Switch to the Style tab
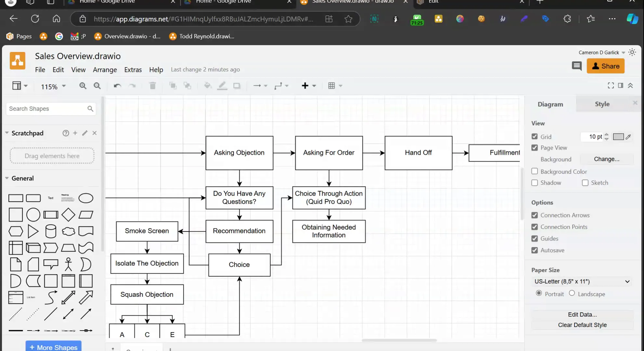This screenshot has height=351, width=644. point(602,104)
